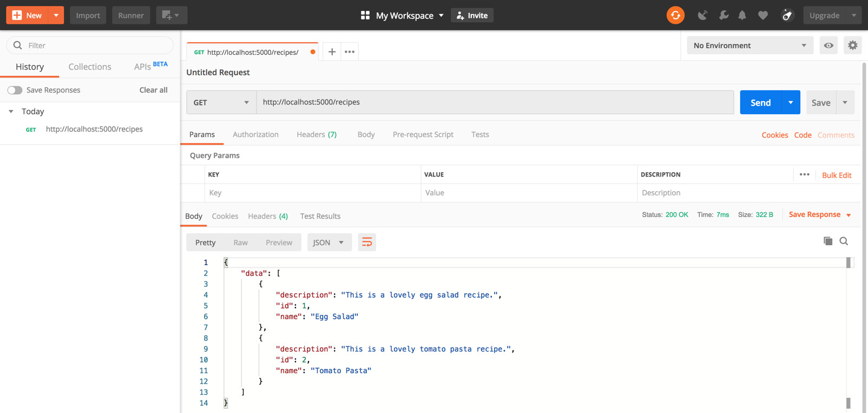The image size is (868, 413).
Task: Open tab options three-dot menu
Action: (350, 52)
